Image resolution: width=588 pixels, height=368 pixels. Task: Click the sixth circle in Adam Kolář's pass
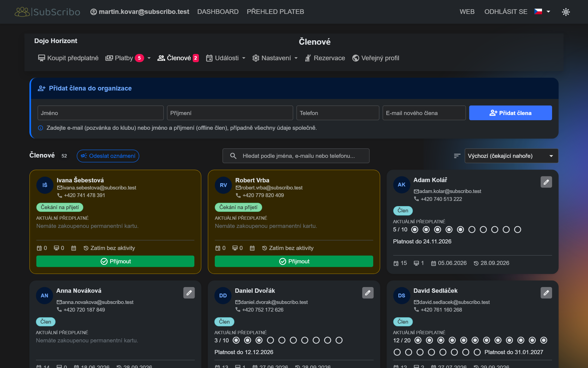472,230
